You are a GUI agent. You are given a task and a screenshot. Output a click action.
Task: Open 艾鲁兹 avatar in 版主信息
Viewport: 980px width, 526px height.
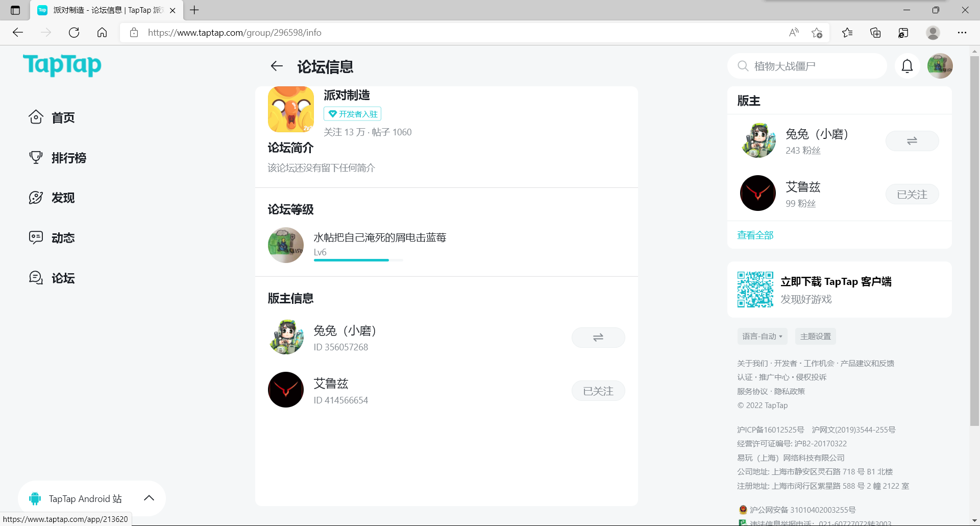[x=286, y=390]
